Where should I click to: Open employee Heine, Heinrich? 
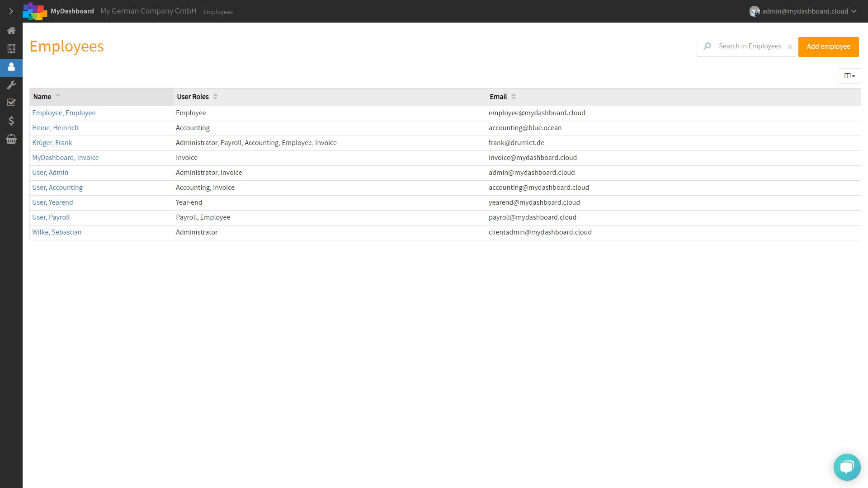click(x=55, y=128)
